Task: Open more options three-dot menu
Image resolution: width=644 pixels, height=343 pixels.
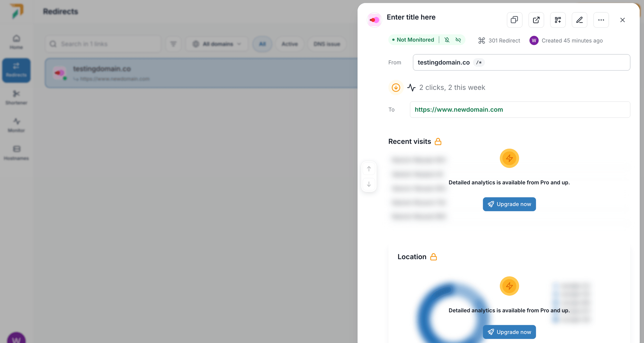Action: 601,20
